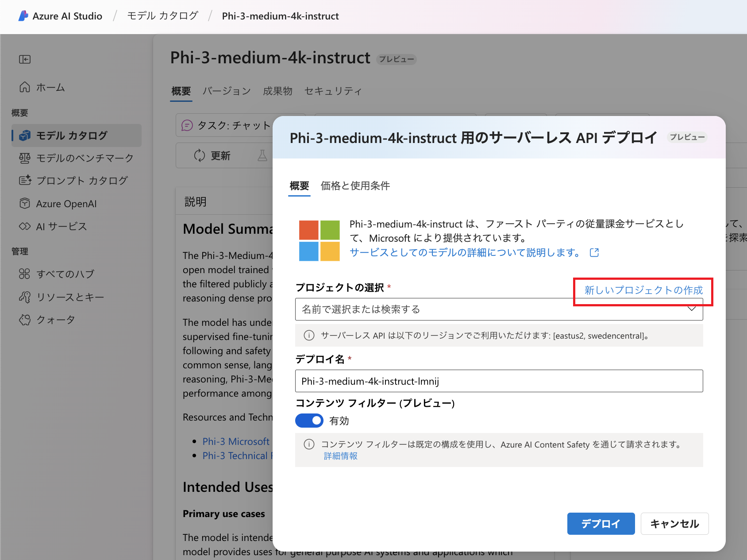Click the デプロイ名 input field
This screenshot has height=560, width=747.
pos(499,381)
